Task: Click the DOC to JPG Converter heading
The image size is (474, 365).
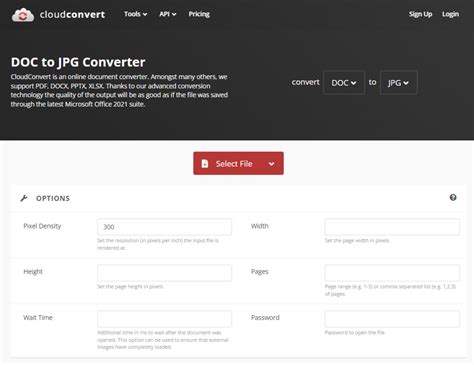Action: tap(78, 62)
